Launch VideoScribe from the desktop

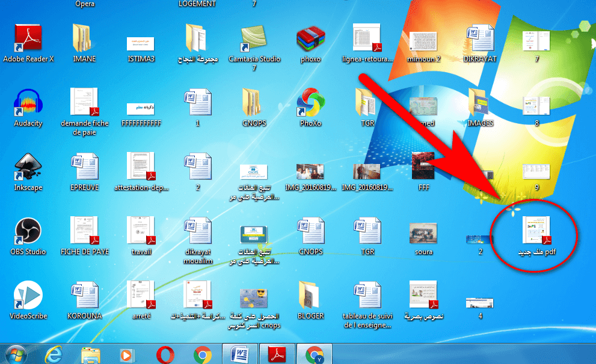pos(28,295)
